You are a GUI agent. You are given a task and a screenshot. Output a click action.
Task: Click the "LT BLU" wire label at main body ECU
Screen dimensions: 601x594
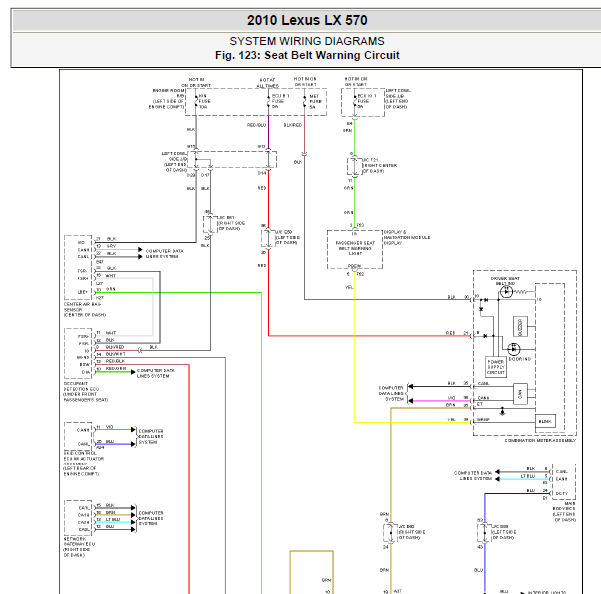(x=527, y=476)
